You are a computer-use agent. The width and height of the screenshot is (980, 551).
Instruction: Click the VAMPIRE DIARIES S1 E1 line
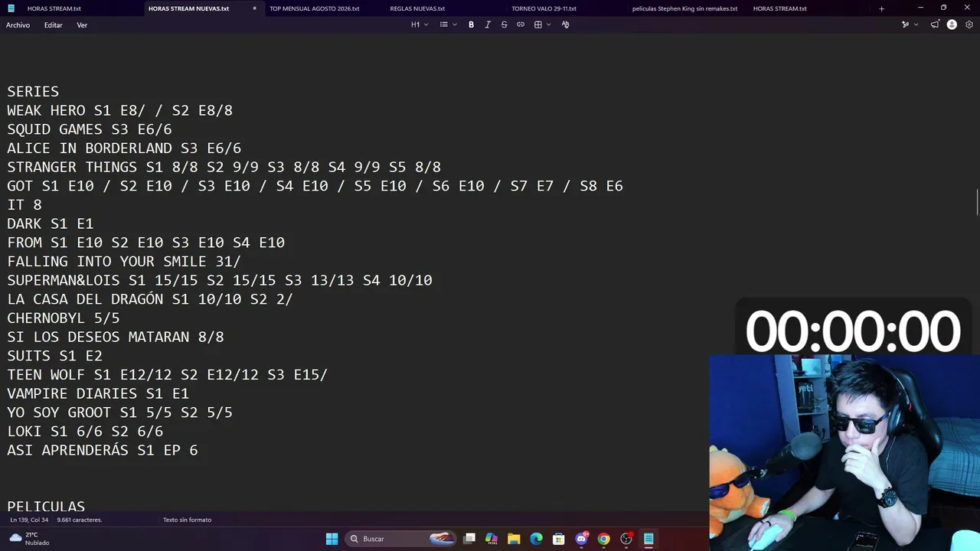(98, 394)
